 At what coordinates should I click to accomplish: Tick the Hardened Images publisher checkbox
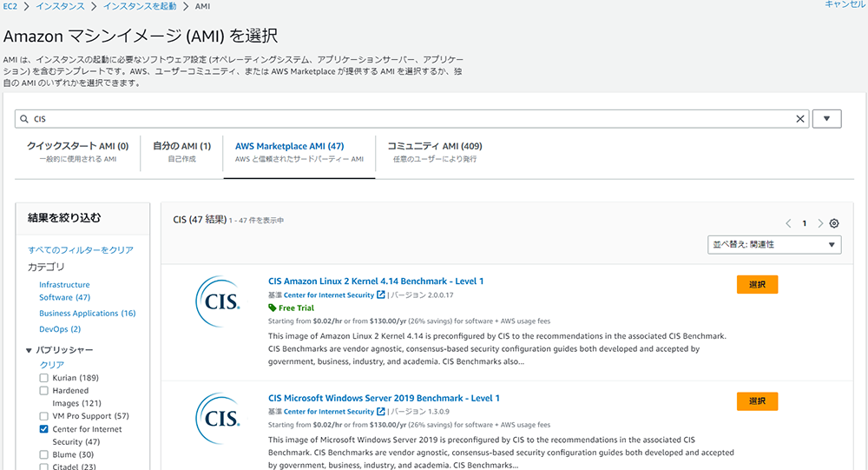click(x=44, y=391)
